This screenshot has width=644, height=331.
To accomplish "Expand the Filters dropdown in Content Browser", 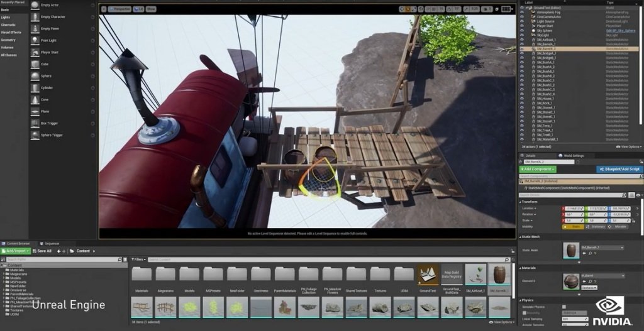I will tap(139, 259).
